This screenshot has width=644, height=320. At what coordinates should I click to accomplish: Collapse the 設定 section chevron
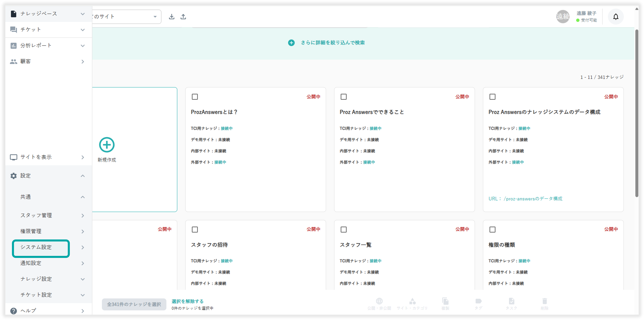[x=83, y=176]
